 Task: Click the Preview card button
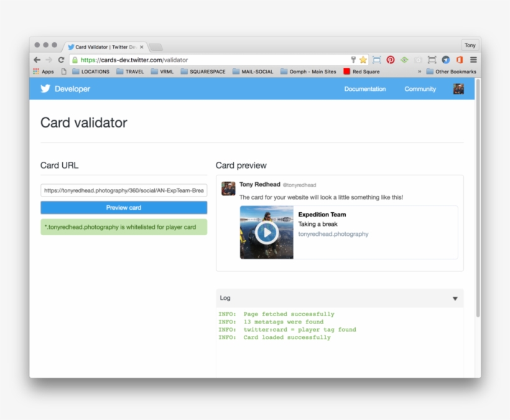pyautogui.click(x=124, y=208)
